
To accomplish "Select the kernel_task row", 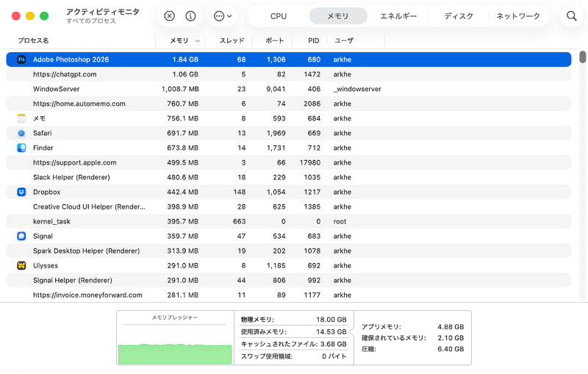I will [289, 221].
